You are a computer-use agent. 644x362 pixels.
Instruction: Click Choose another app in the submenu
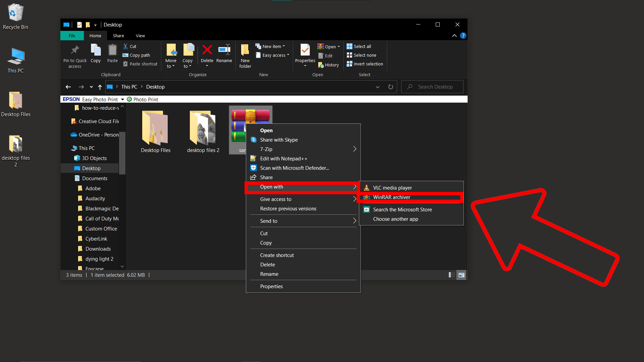pyautogui.click(x=395, y=219)
